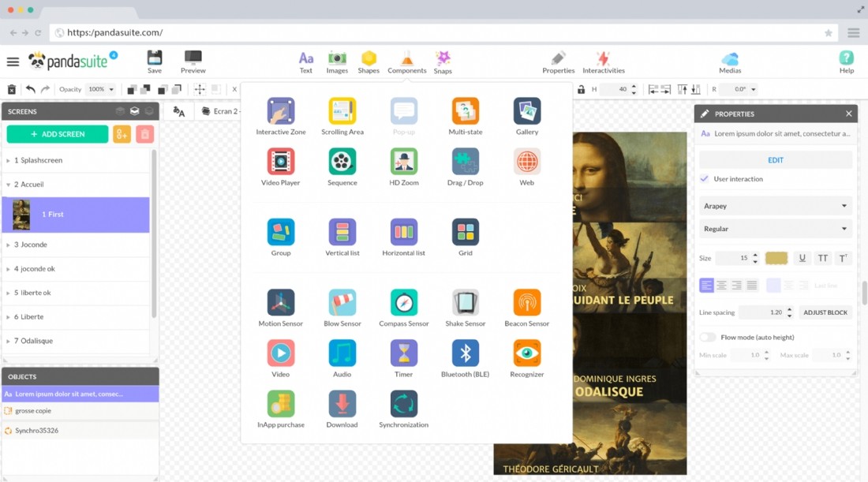This screenshot has width=868, height=482.
Task: Click the ADD SCREEN button
Action: (58, 134)
